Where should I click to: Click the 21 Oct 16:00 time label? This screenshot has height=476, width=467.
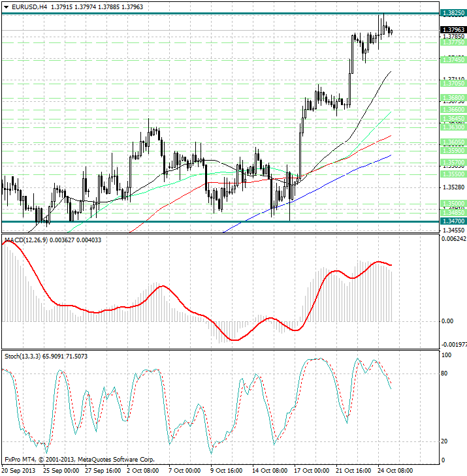point(353,471)
